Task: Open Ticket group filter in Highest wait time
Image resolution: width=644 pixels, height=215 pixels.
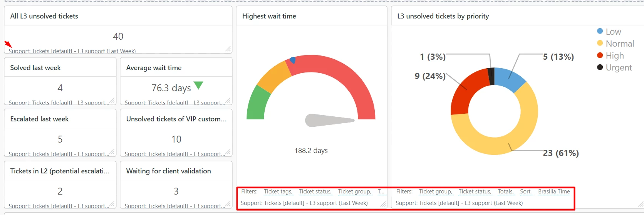Action: [355, 191]
